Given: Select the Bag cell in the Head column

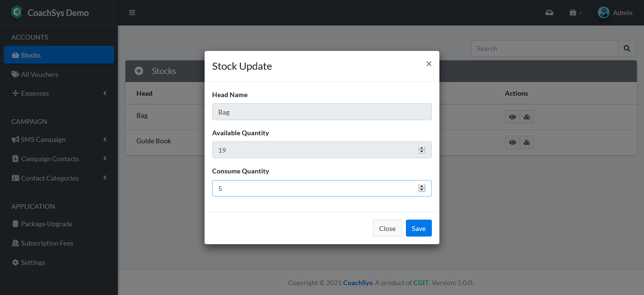Looking at the screenshot, I should (142, 115).
